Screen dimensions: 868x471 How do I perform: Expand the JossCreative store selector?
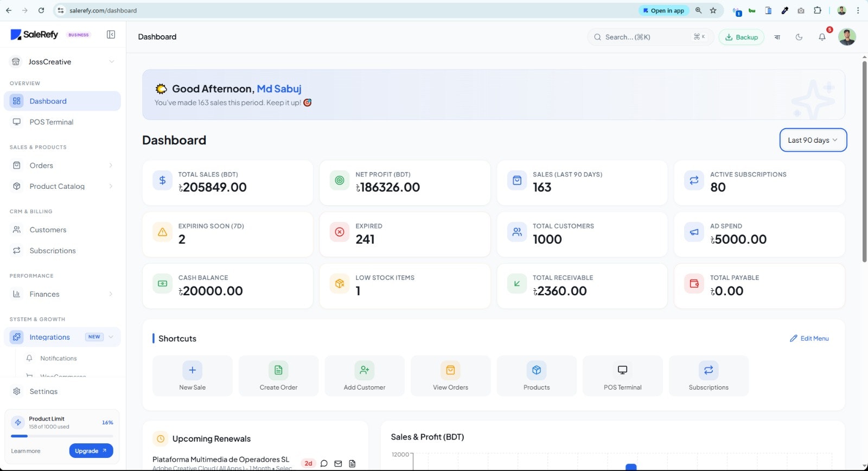pos(62,62)
